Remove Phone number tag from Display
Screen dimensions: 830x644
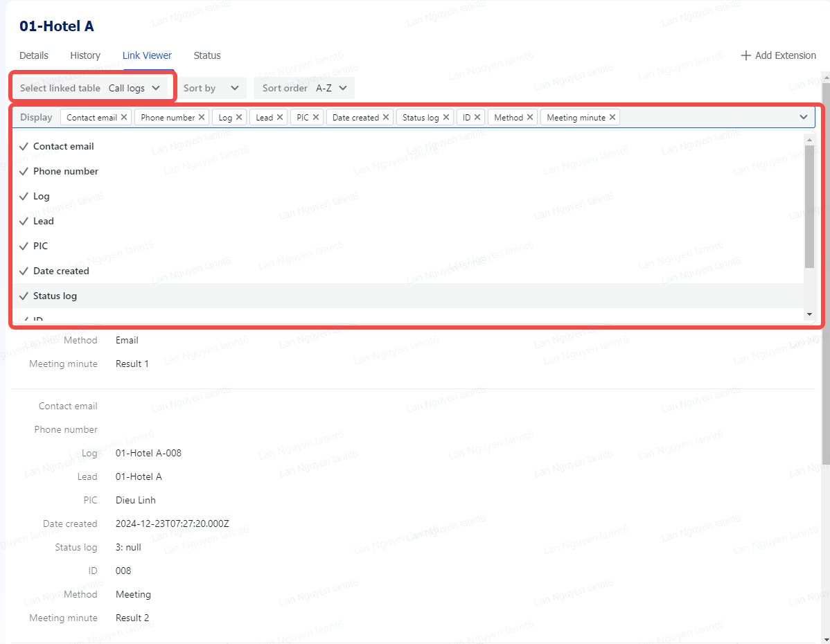(x=202, y=118)
